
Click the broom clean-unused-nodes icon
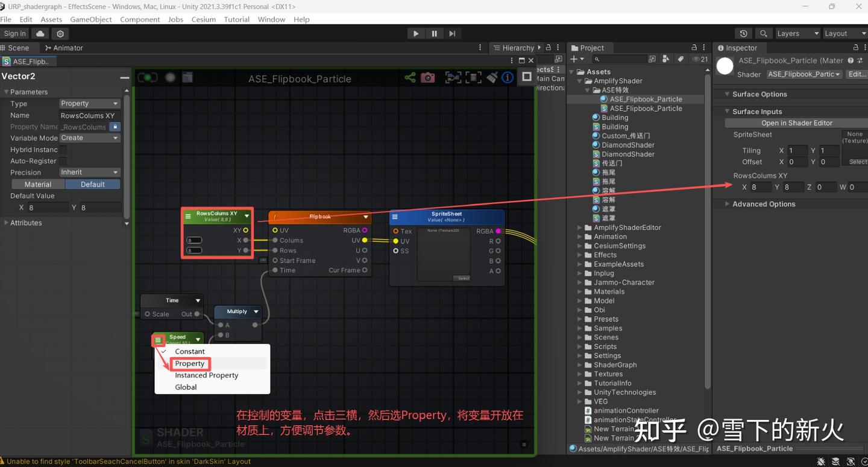(x=491, y=78)
